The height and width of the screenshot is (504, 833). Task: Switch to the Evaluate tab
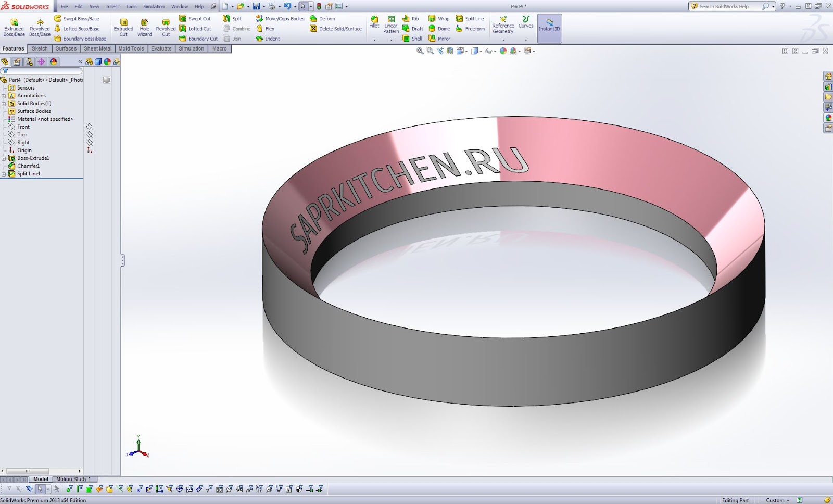[x=161, y=48]
